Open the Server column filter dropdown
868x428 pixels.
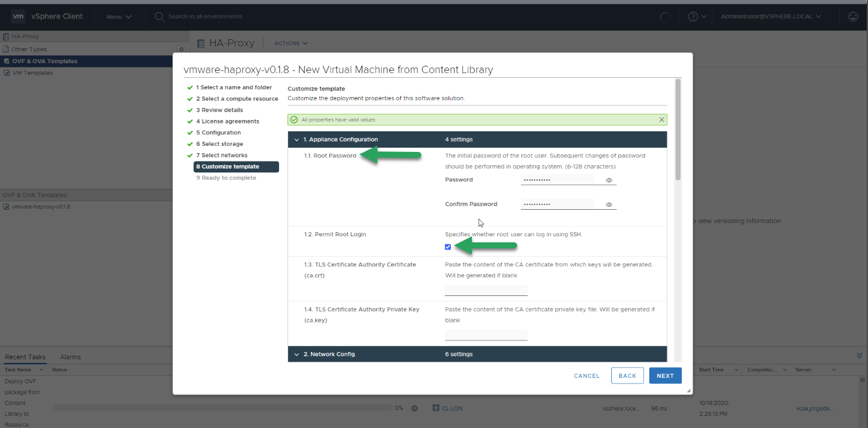coord(834,370)
